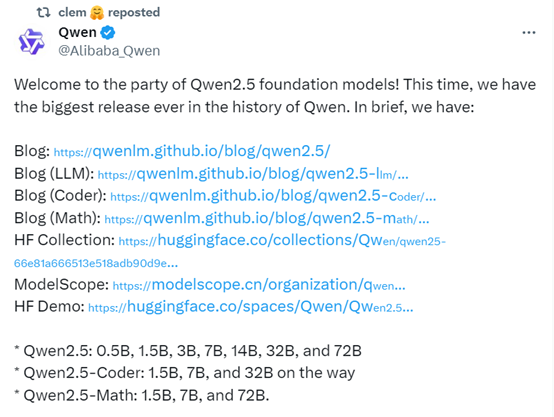Click the Qwen display name
554x417 pixels.
[x=77, y=32]
